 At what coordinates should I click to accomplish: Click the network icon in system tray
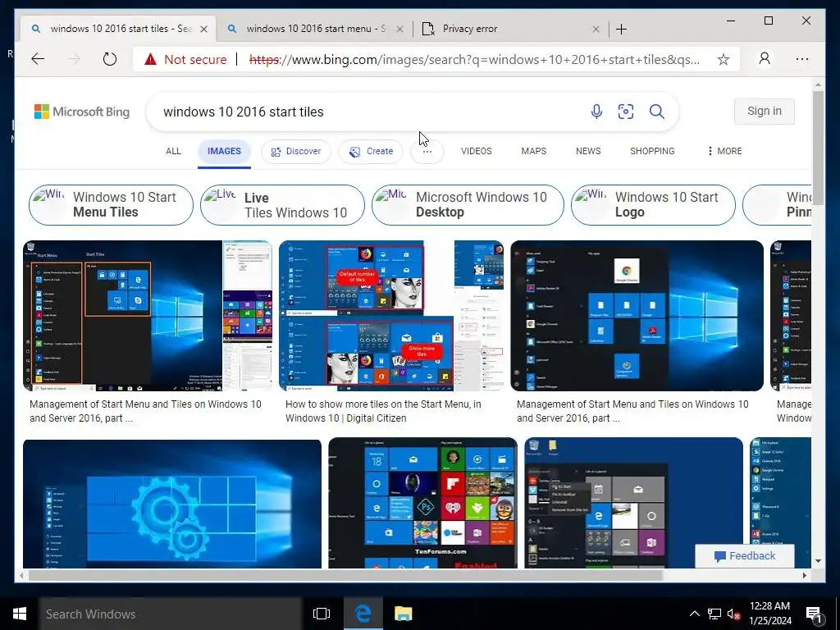coord(714,614)
